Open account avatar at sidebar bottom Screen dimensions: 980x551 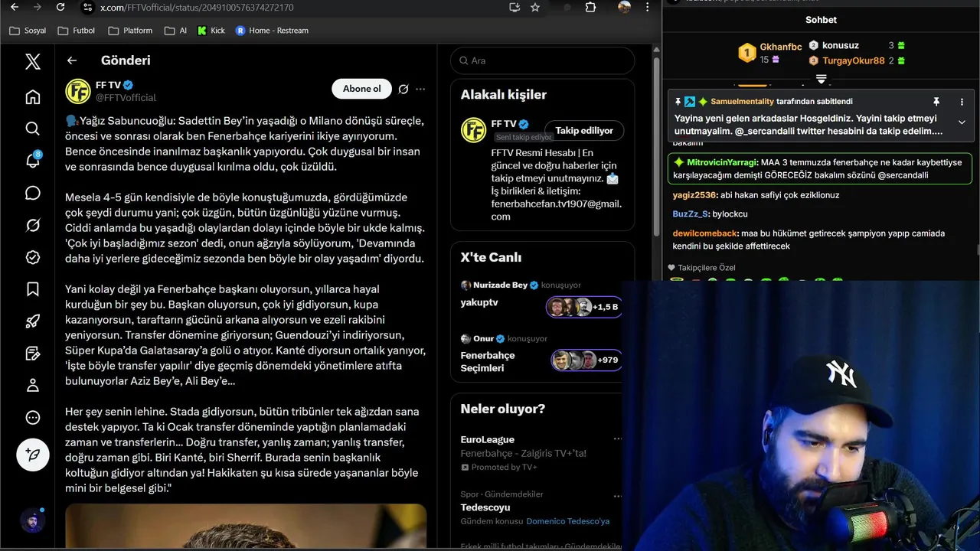pos(32,521)
